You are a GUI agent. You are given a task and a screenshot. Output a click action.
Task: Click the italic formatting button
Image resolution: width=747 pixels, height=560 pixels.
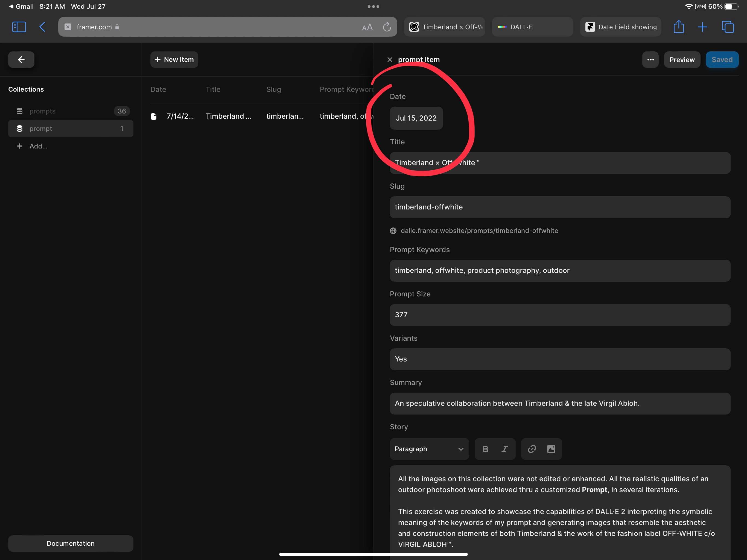[x=504, y=449]
